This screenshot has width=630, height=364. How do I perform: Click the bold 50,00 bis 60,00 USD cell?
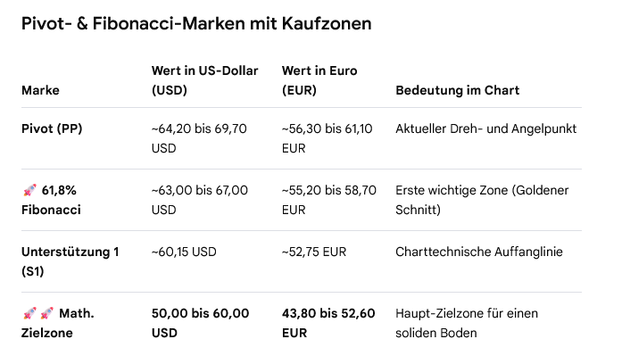200,323
